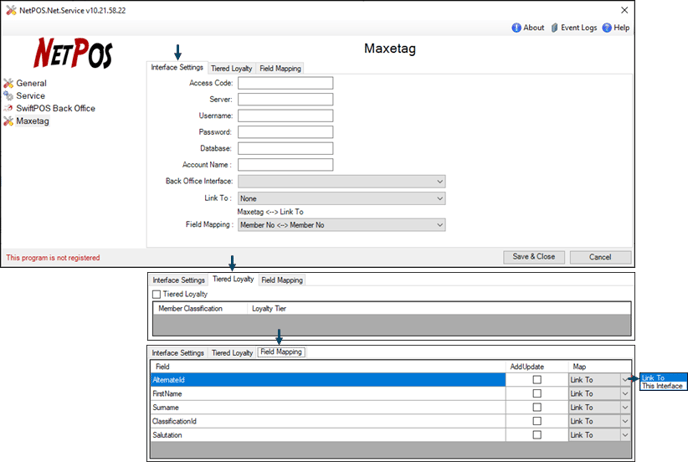Check AddUpdate for Salutation row
Screen dimensions: 688x462
point(537,435)
